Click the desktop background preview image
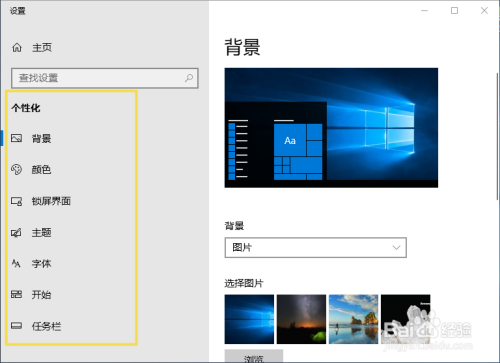The image size is (500, 363). 331,128
